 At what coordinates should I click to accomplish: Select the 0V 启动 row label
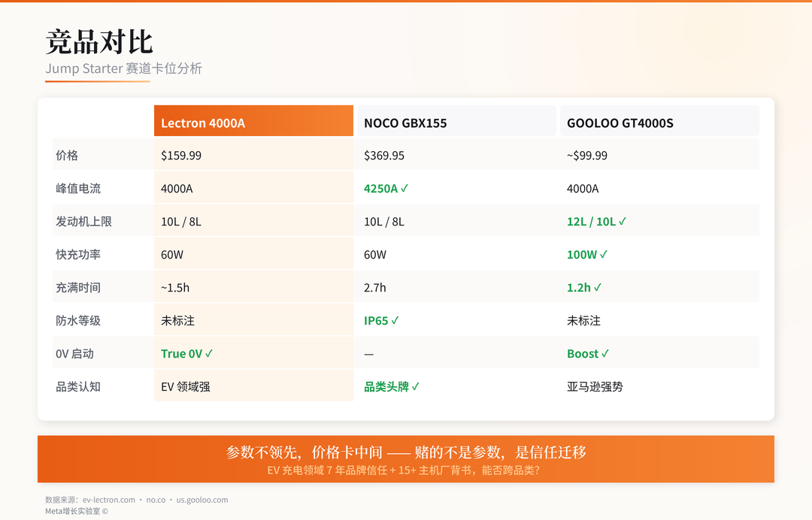coord(74,354)
